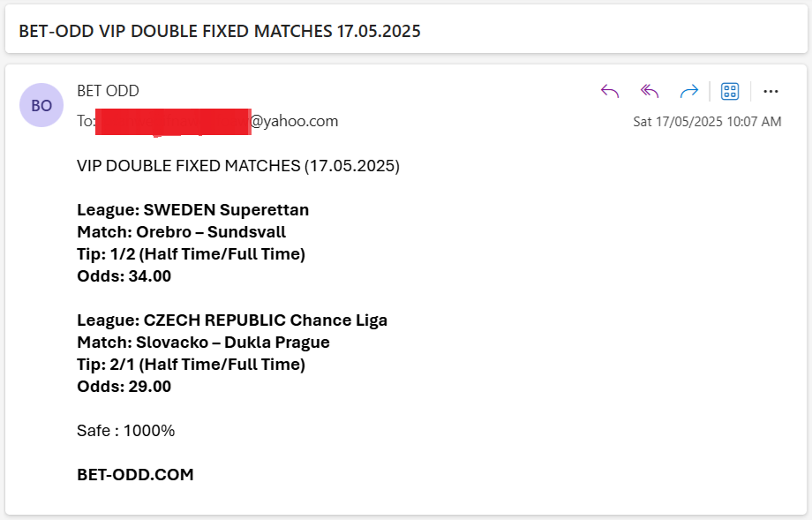
Task: Click the Sat 17/05/2025 10:07 AM timestamp
Action: (707, 122)
